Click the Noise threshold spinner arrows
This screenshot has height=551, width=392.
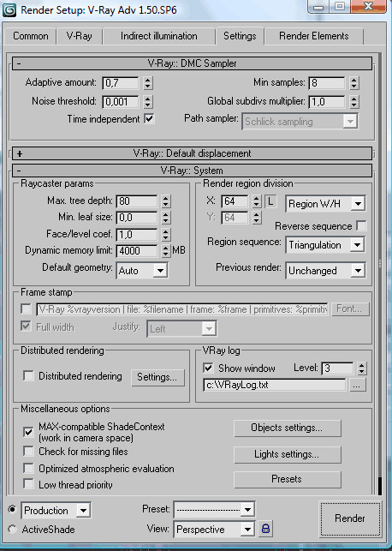(148, 102)
